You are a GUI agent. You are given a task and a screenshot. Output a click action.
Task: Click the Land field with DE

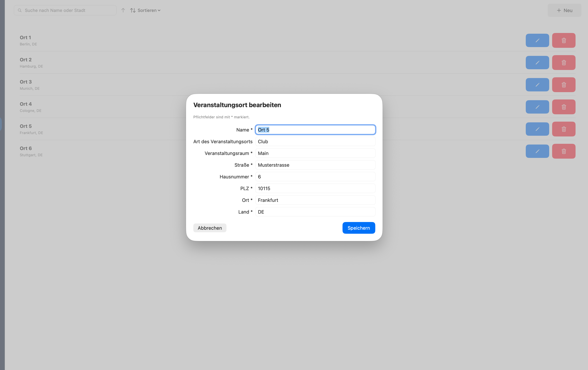(315, 212)
